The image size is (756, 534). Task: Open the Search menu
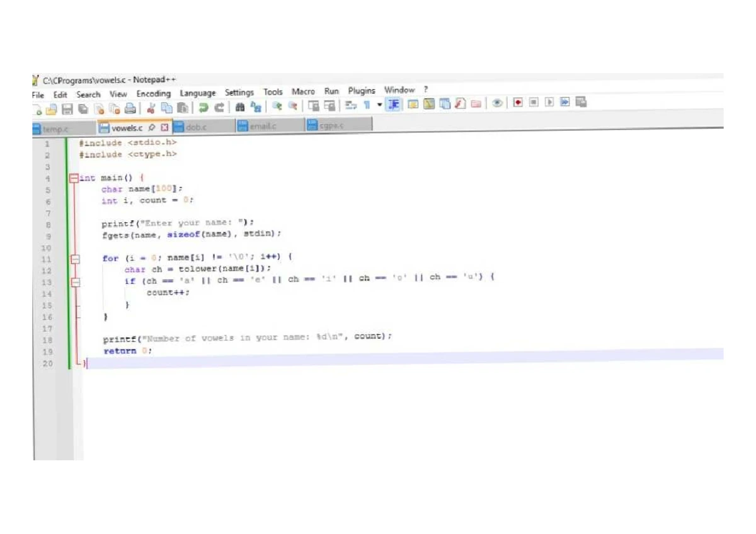pos(88,94)
